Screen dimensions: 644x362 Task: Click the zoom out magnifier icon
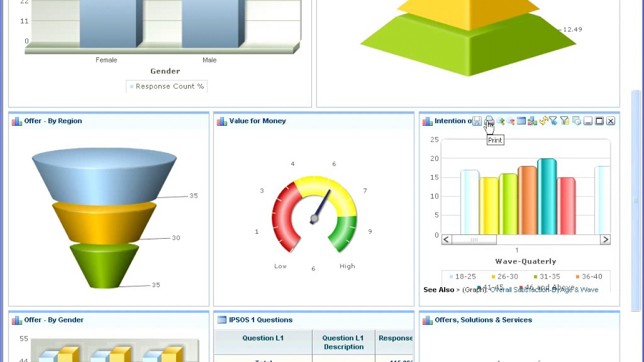pos(511,121)
